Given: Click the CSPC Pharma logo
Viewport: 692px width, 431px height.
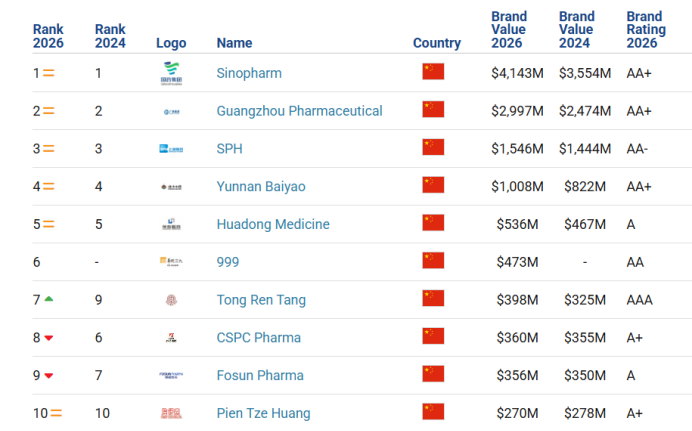Looking at the screenshot, I should point(171,338).
